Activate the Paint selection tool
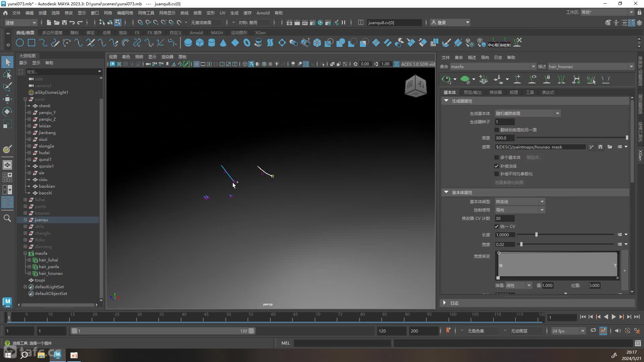Screen dimensions: 644x362 [7, 86]
